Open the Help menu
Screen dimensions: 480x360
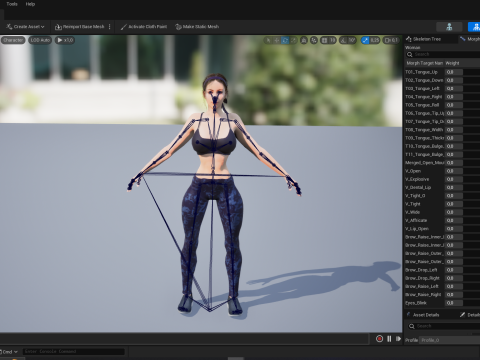click(x=30, y=4)
